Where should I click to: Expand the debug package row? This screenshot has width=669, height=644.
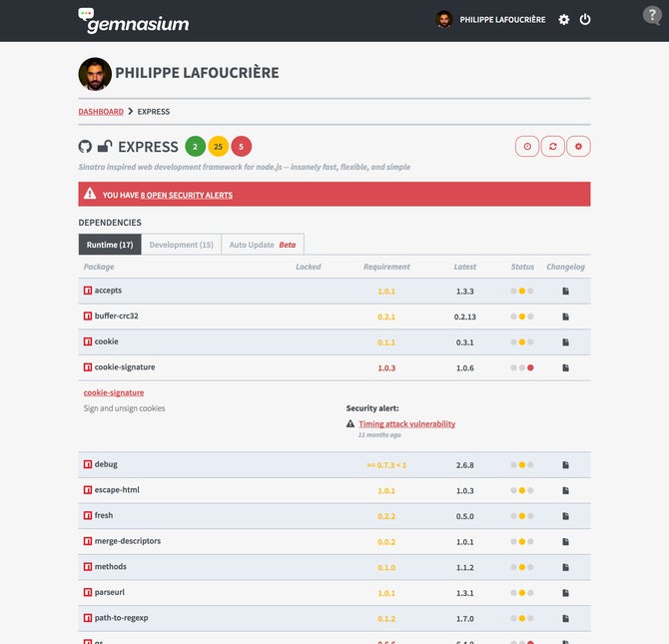click(334, 464)
